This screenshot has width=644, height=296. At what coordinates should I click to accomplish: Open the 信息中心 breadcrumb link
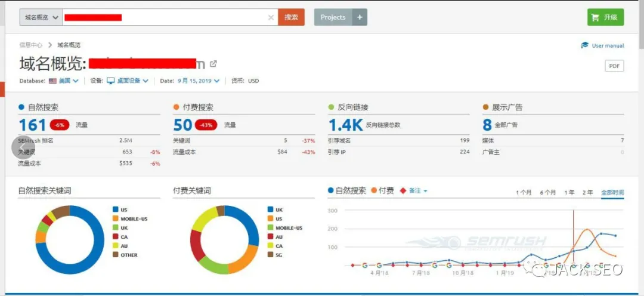(x=30, y=45)
